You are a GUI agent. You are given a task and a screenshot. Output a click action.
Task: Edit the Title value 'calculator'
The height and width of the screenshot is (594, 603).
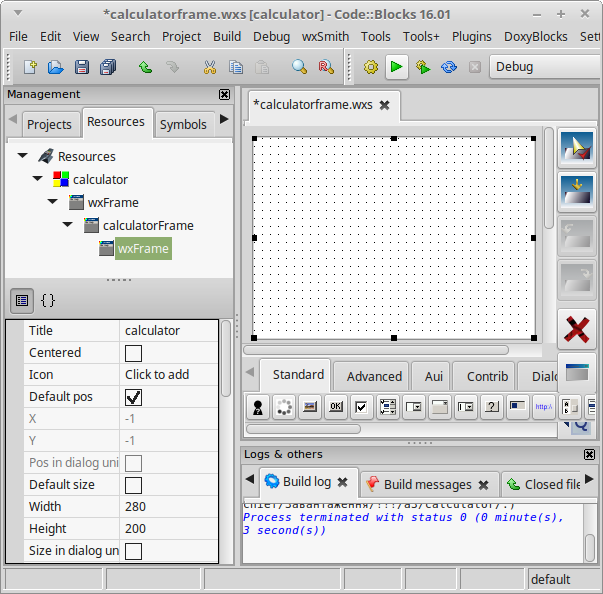[x=168, y=331]
